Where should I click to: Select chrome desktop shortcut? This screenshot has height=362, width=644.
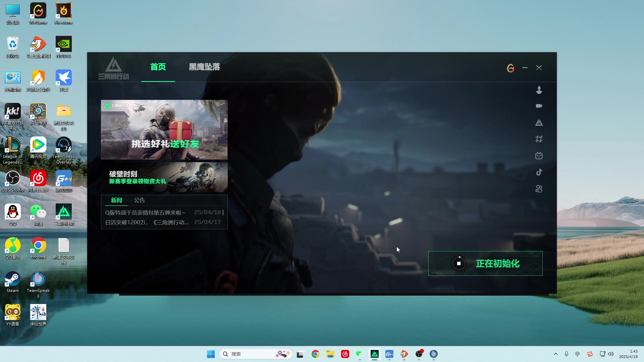[x=38, y=248]
